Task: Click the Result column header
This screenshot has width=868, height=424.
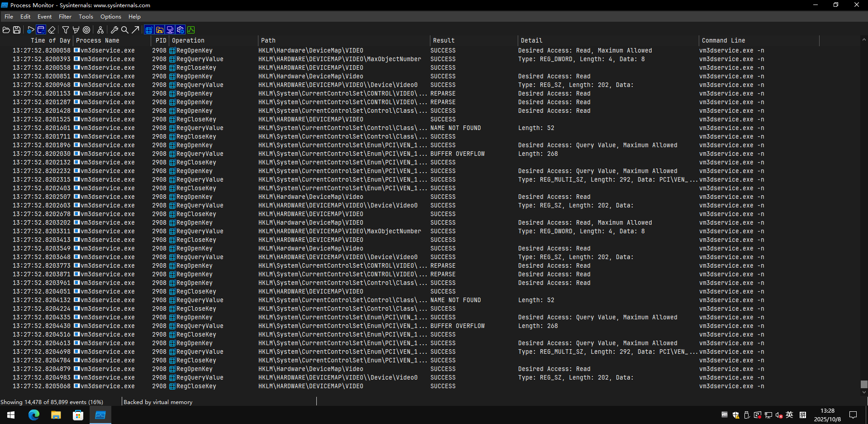Action: 444,40
